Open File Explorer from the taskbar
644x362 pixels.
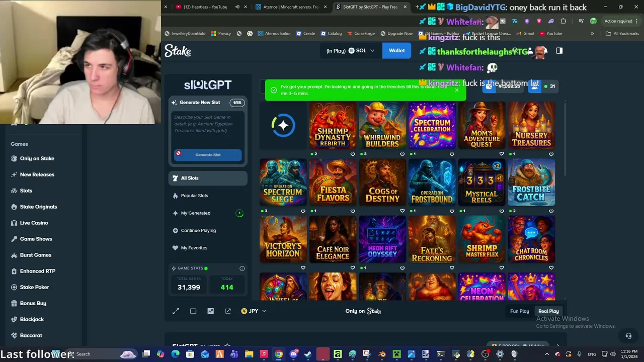coord(249,354)
